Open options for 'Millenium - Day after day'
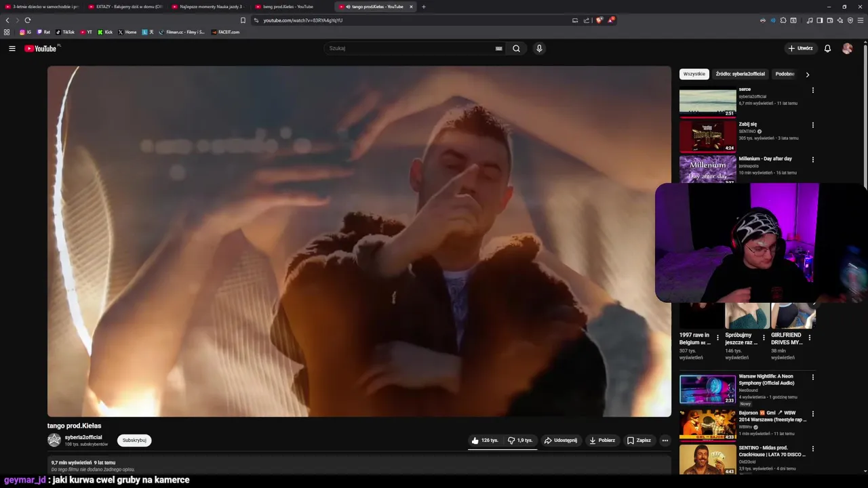The image size is (868, 488). (x=812, y=160)
